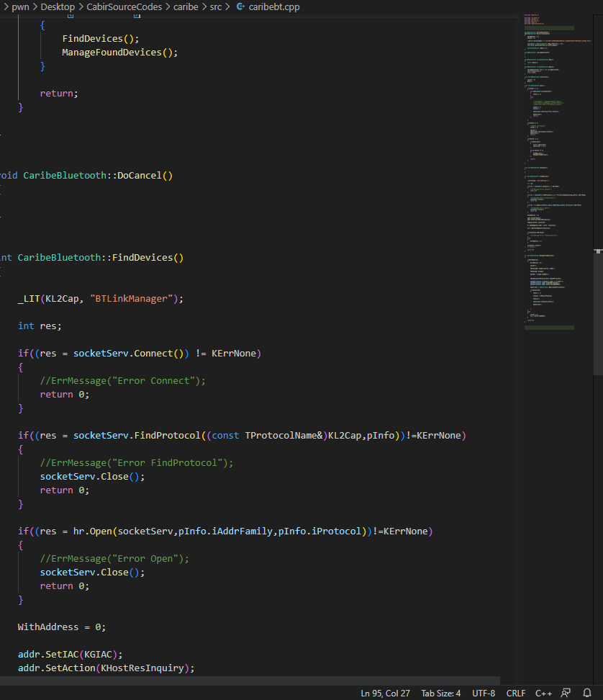Screen dimensions: 603x700
Task: Click the 'int res;' declaration
Action: 40,326
